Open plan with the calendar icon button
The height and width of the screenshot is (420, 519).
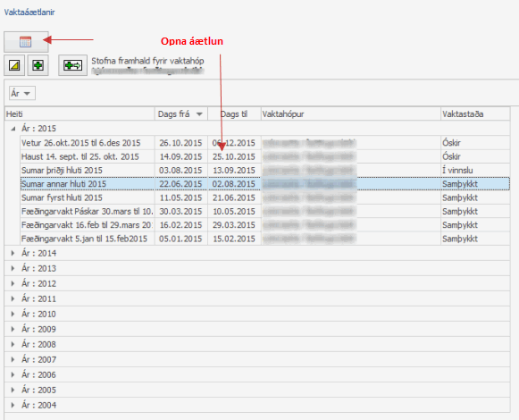pyautogui.click(x=26, y=42)
